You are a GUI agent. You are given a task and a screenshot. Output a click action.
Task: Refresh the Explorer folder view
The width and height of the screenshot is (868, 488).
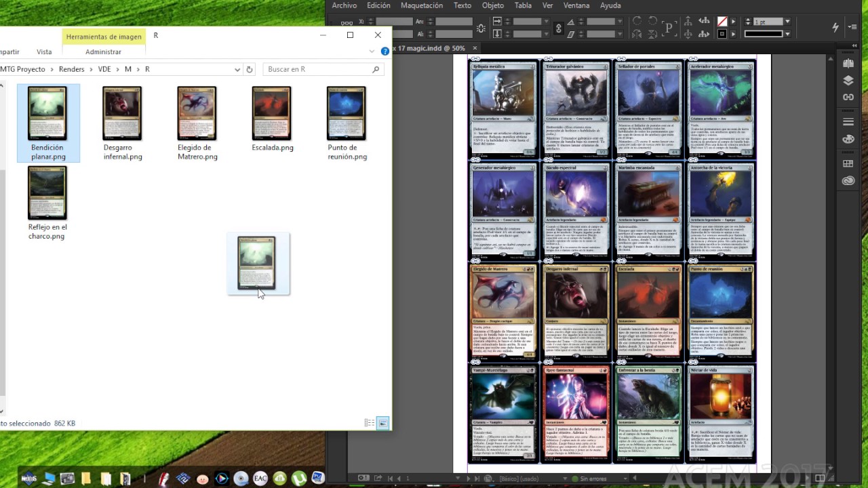[249, 69]
